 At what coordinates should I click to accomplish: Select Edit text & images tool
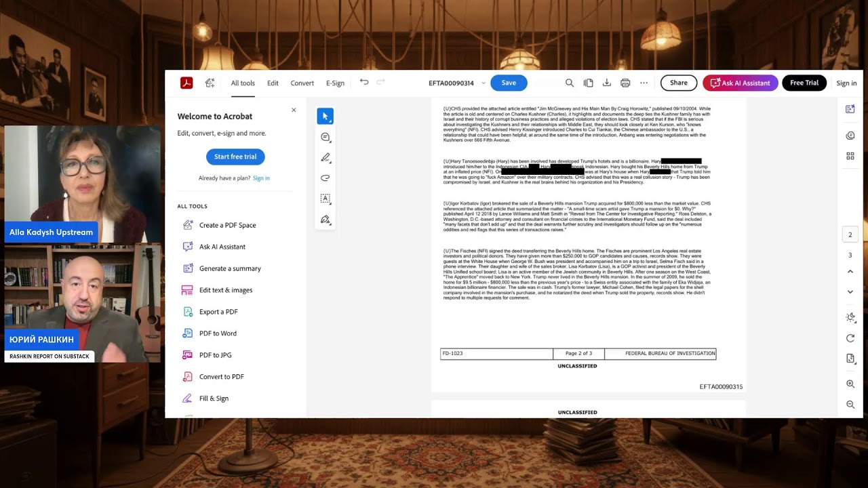[226, 290]
